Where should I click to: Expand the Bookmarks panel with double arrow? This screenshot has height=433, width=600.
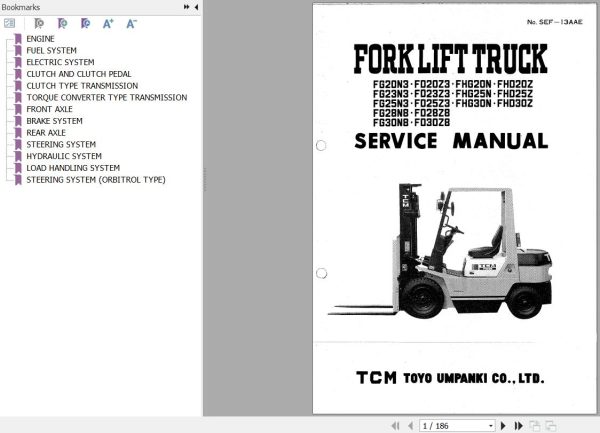[186, 7]
